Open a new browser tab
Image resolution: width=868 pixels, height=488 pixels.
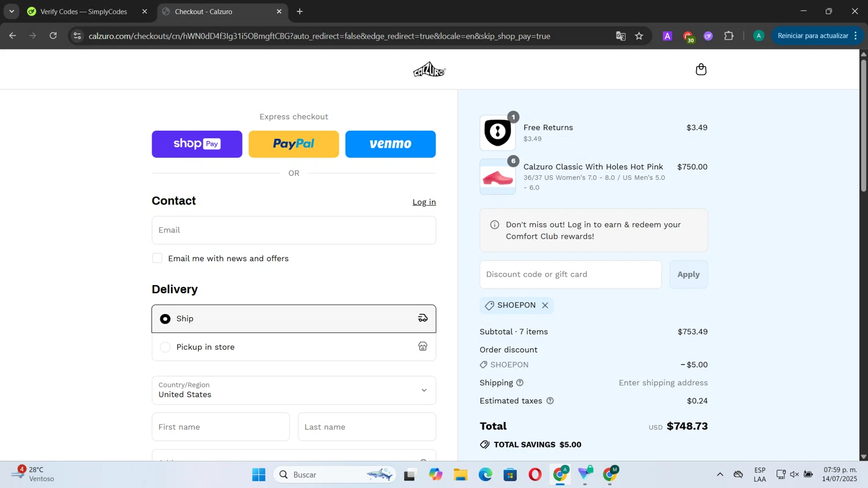click(x=300, y=12)
